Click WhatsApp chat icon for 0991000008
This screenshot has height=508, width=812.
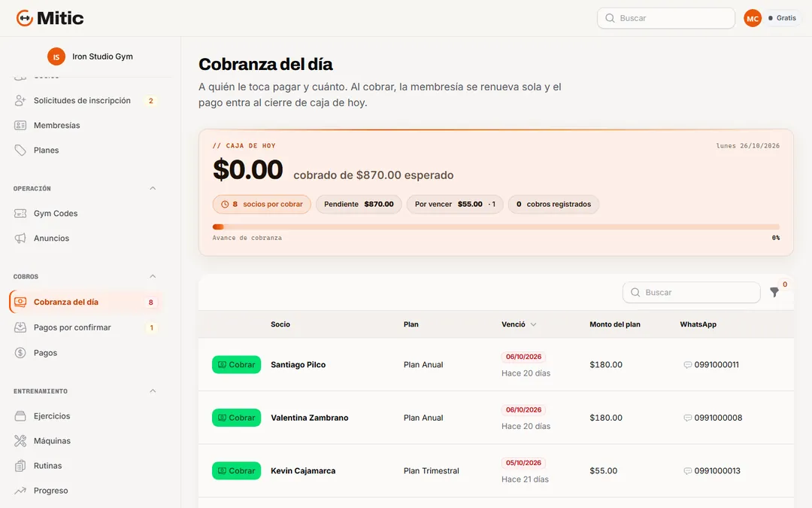tap(688, 418)
